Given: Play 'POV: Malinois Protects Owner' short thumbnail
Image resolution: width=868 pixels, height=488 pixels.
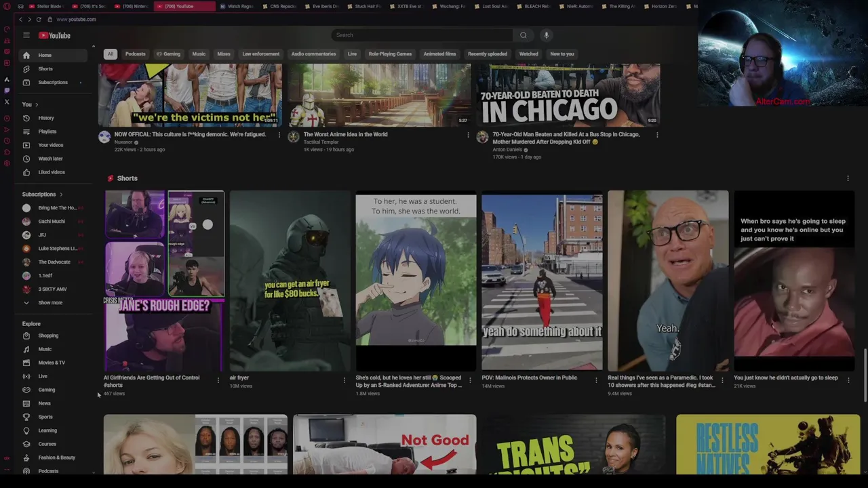Looking at the screenshot, I should pos(542,281).
